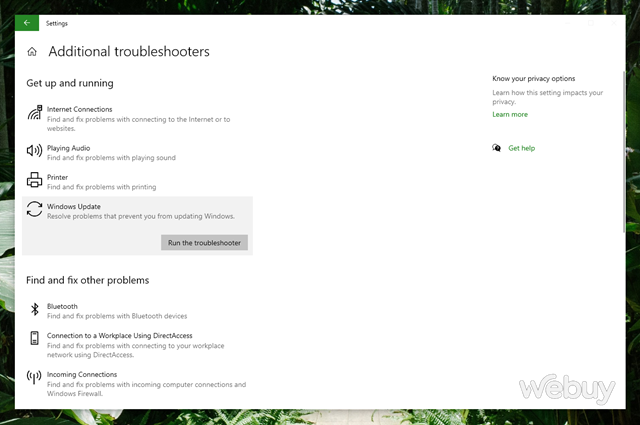Choose Bluetooth troubleshooter title
The image size is (640, 425).
(62, 306)
